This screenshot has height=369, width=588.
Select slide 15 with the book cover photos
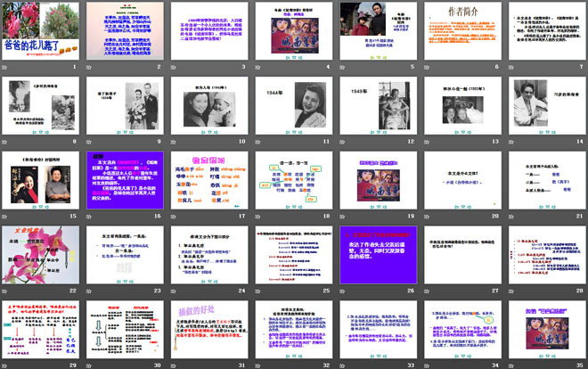[37, 179]
